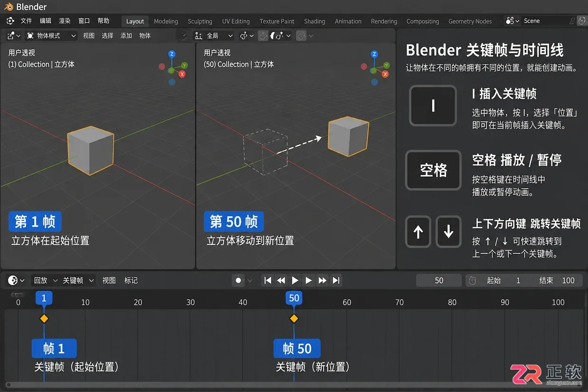Click the 结束 end frame field
Viewport: 588px width, 392px height.
point(557,280)
